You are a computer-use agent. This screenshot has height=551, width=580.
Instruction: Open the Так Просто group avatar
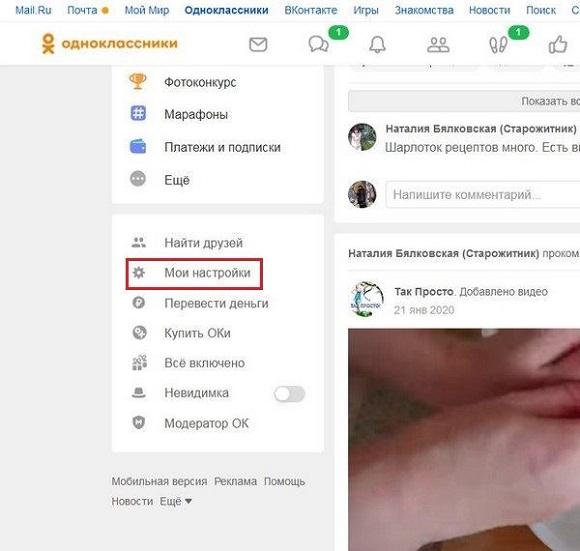pos(366,299)
